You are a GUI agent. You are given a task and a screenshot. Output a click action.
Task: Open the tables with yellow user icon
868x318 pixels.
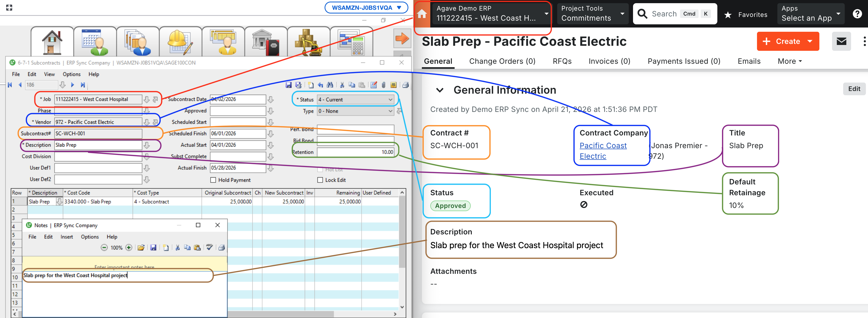[x=223, y=42]
